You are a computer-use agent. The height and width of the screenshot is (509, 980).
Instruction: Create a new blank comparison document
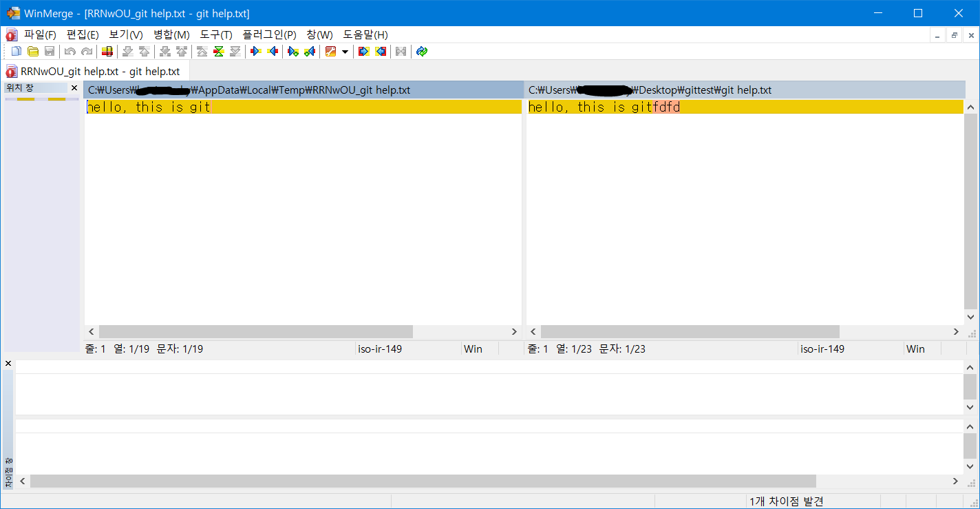(17, 52)
